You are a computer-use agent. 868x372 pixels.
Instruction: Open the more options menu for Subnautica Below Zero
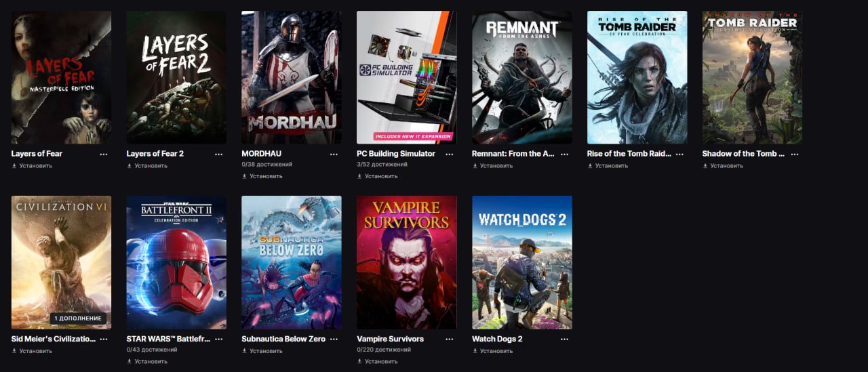334,339
